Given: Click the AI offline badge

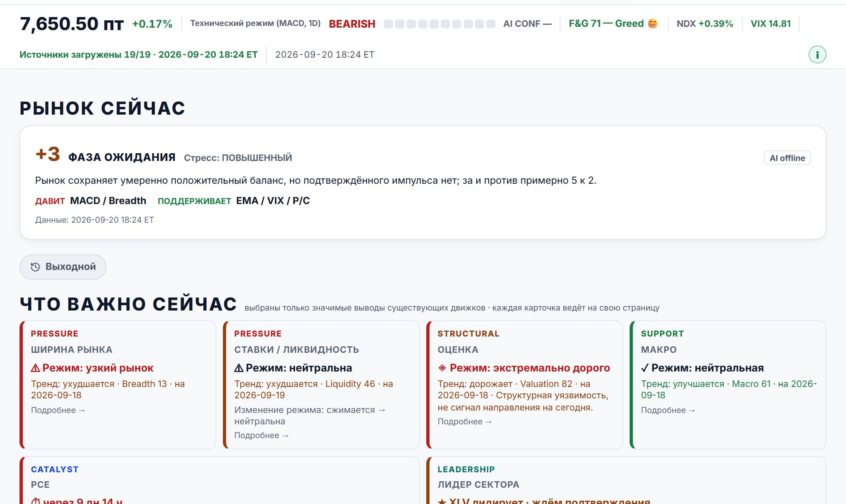Looking at the screenshot, I should [787, 158].
